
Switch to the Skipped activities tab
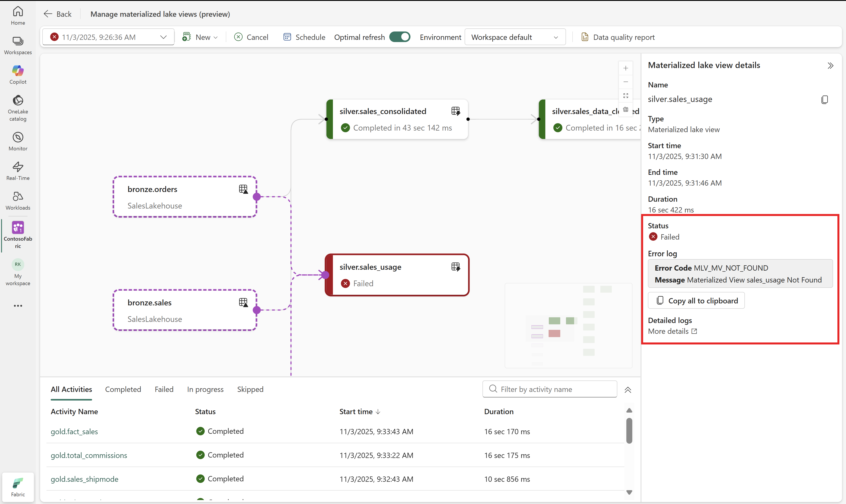(250, 389)
